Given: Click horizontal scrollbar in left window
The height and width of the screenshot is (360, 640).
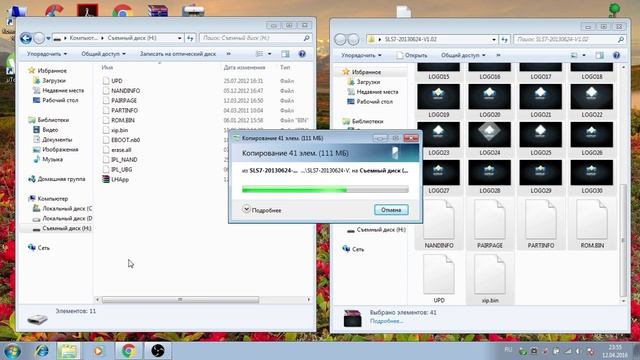Looking at the screenshot, I should coord(180,300).
